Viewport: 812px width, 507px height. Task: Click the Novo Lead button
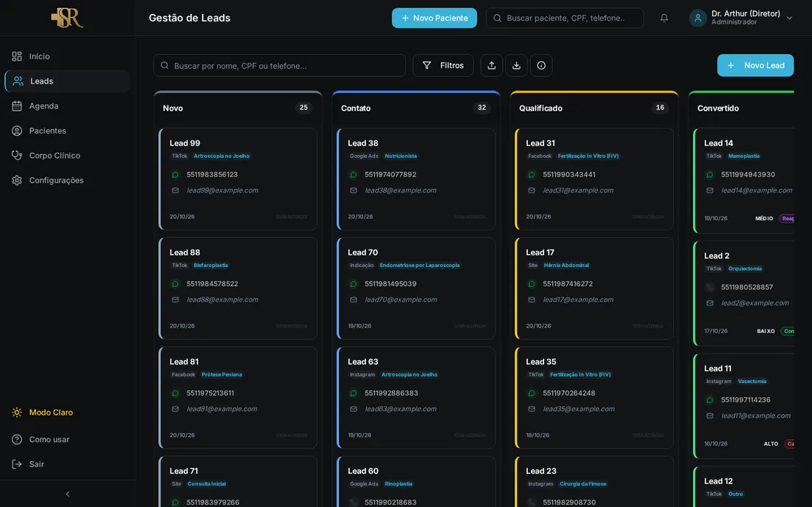tap(756, 66)
